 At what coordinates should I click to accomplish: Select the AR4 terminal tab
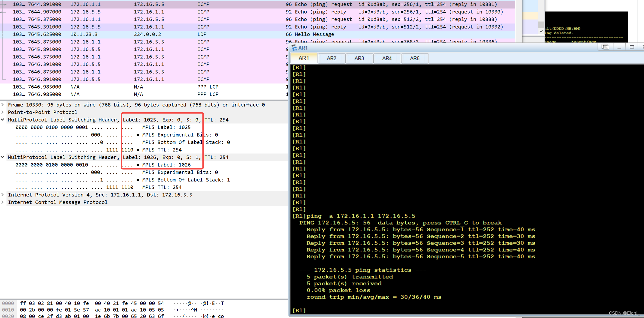387,58
